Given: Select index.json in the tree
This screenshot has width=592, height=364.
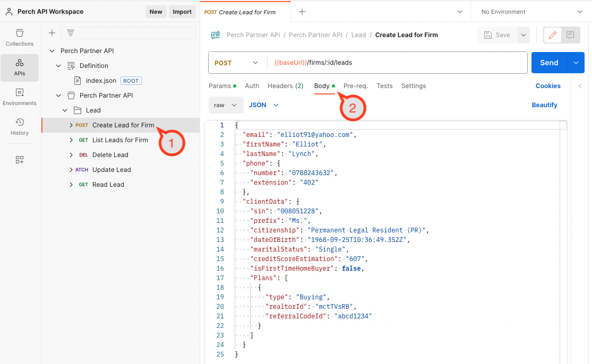Looking at the screenshot, I should click(x=101, y=81).
